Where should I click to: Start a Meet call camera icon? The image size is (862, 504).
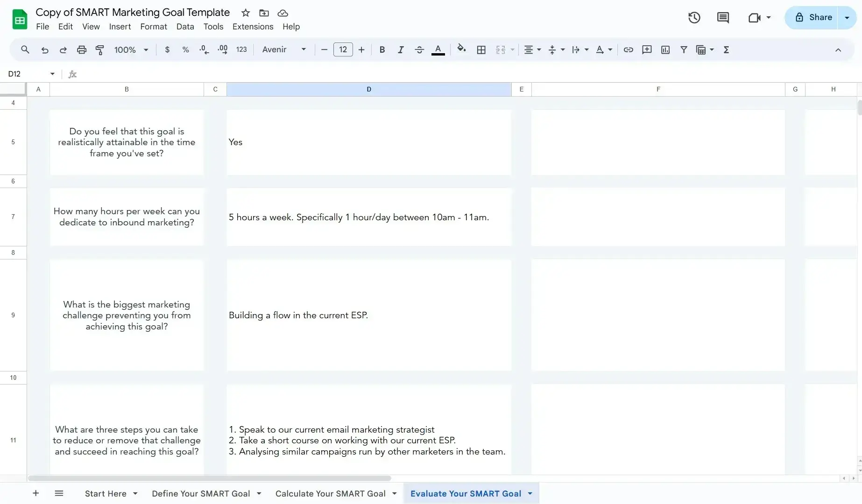pos(754,18)
